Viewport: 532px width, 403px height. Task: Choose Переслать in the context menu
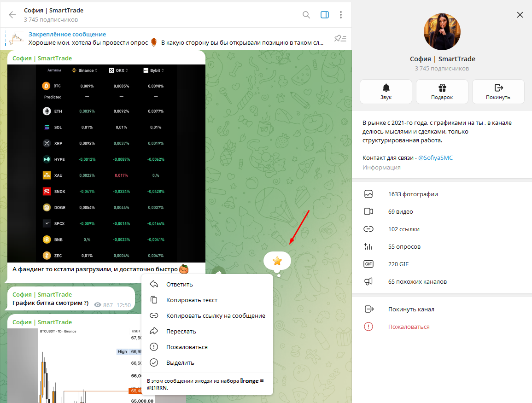[x=207, y=331]
